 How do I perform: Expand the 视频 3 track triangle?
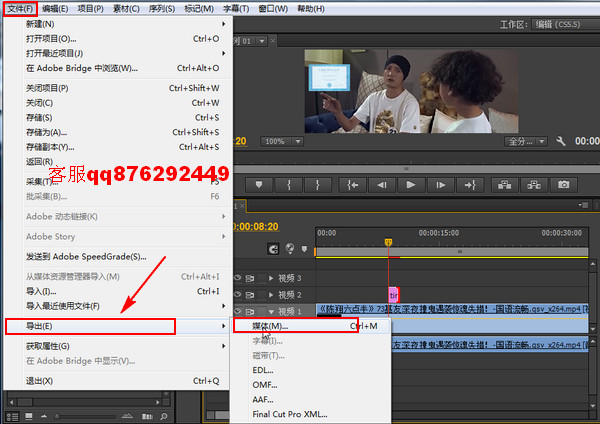click(x=271, y=278)
